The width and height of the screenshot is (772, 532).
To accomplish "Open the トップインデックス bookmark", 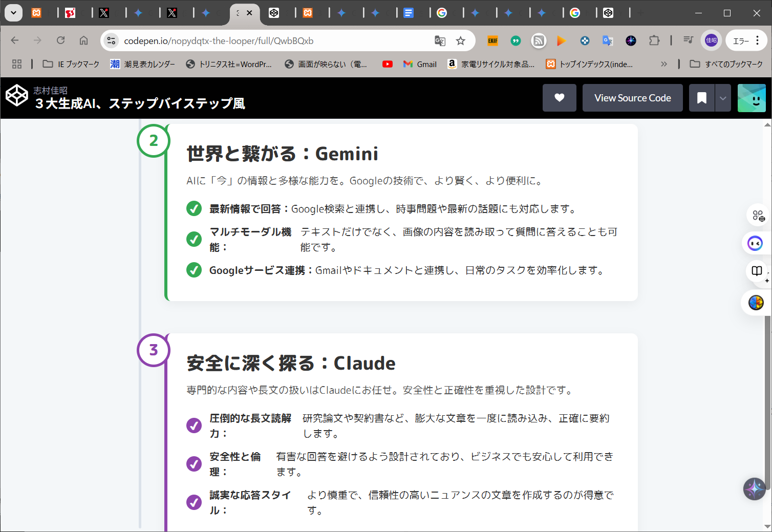I will tap(590, 64).
